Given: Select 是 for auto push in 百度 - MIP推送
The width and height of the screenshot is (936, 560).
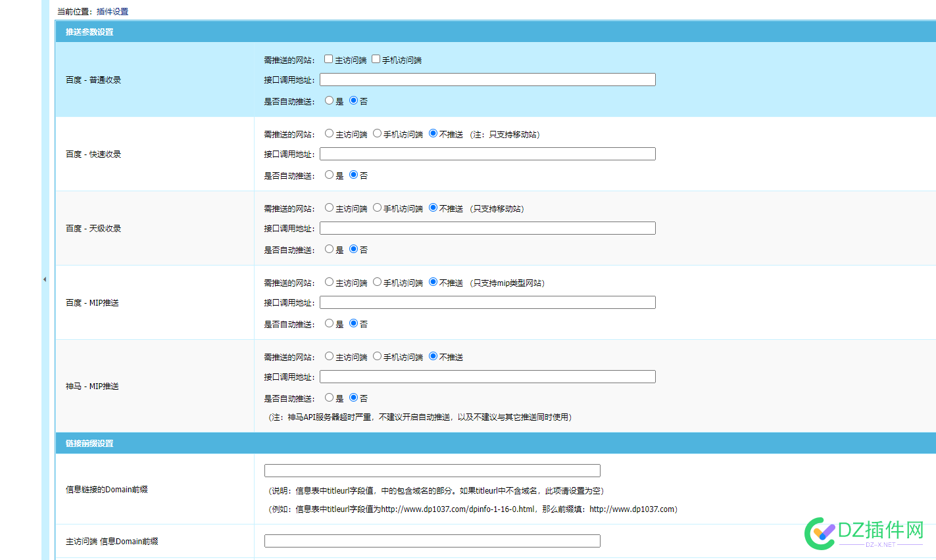Looking at the screenshot, I should (329, 323).
